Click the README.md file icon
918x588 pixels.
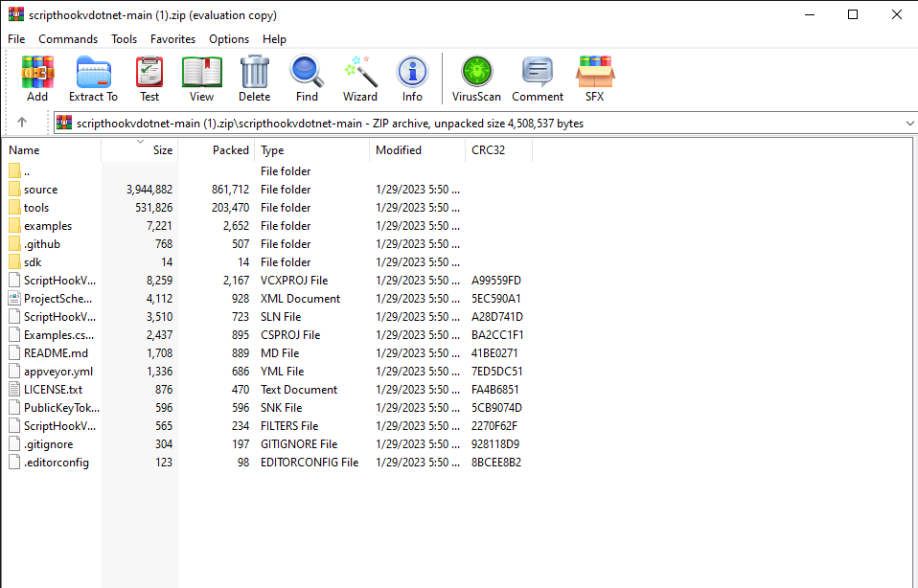(14, 352)
